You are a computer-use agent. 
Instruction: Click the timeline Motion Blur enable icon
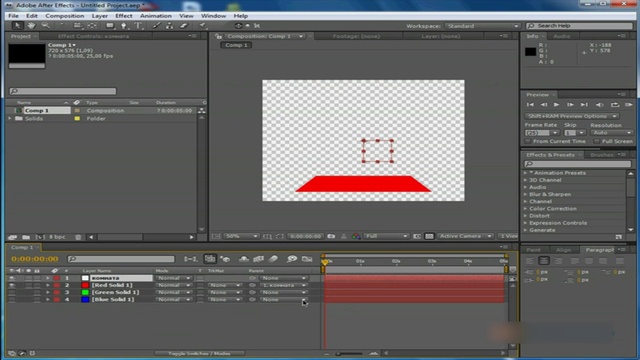pyautogui.click(x=273, y=259)
